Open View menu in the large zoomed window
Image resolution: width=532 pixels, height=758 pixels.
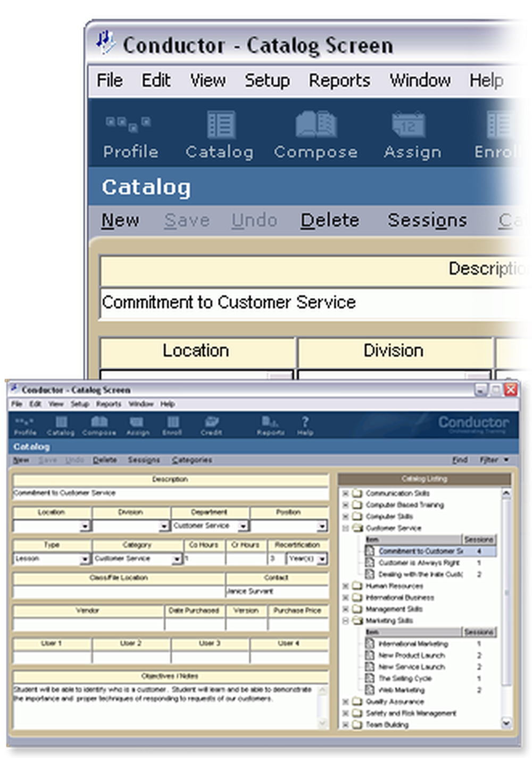pos(208,80)
